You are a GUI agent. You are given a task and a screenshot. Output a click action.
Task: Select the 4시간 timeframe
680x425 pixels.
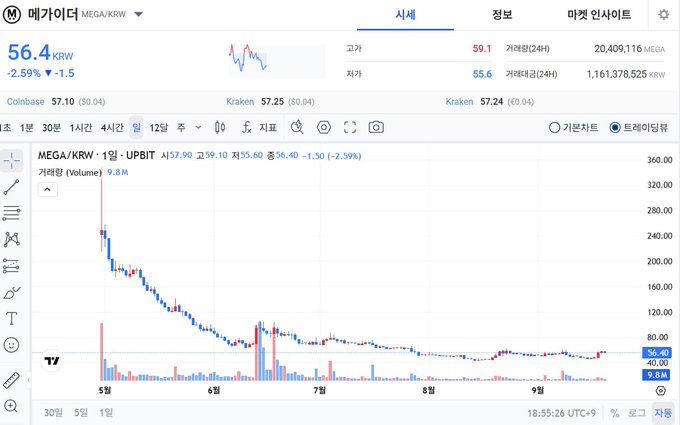[112, 128]
